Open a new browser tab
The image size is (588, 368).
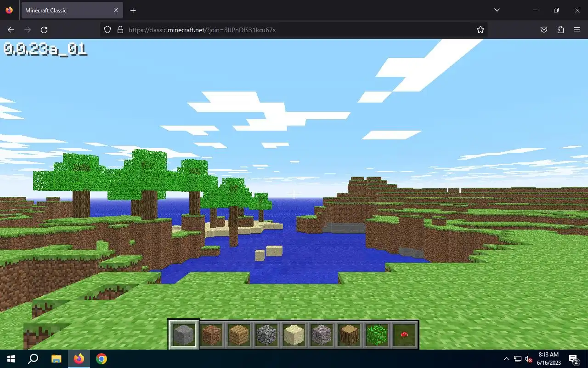pyautogui.click(x=133, y=10)
